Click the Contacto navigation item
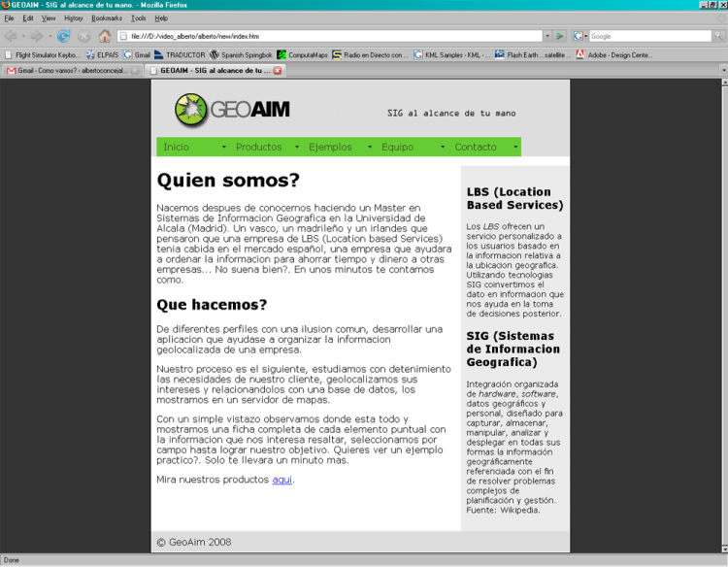 pos(476,148)
